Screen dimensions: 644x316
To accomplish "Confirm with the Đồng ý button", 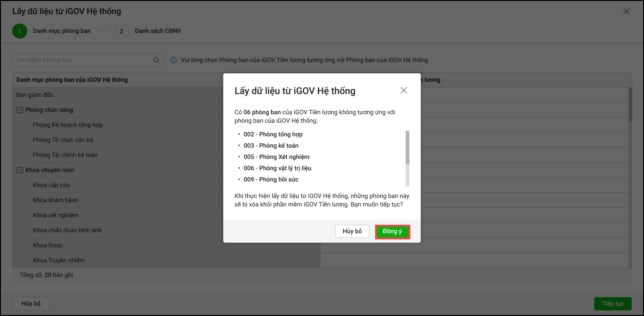I will 393,231.
